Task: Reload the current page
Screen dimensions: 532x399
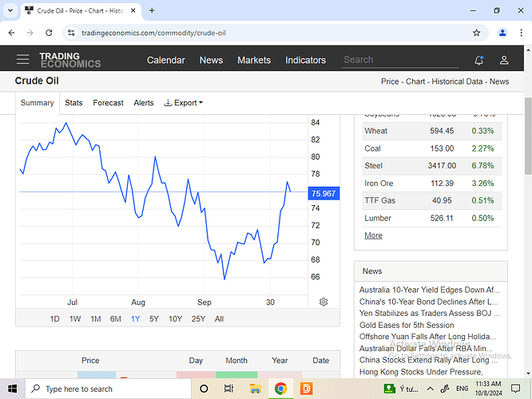Action: [49, 33]
